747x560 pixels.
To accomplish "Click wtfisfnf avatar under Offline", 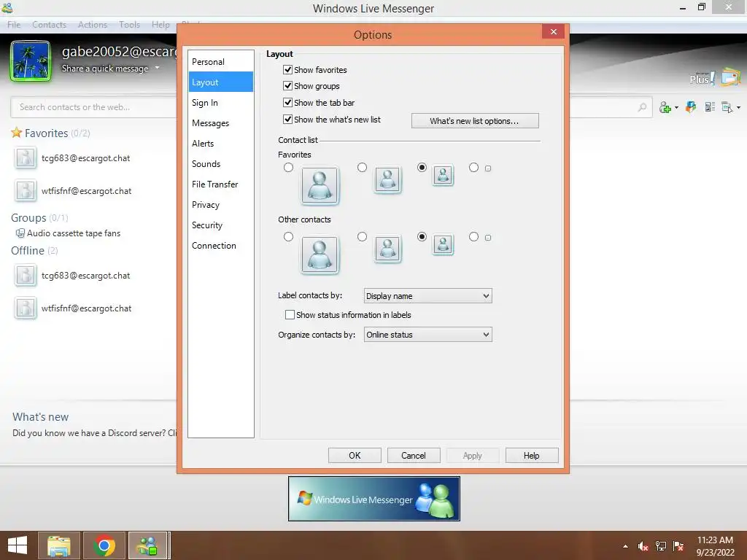I will tap(25, 308).
